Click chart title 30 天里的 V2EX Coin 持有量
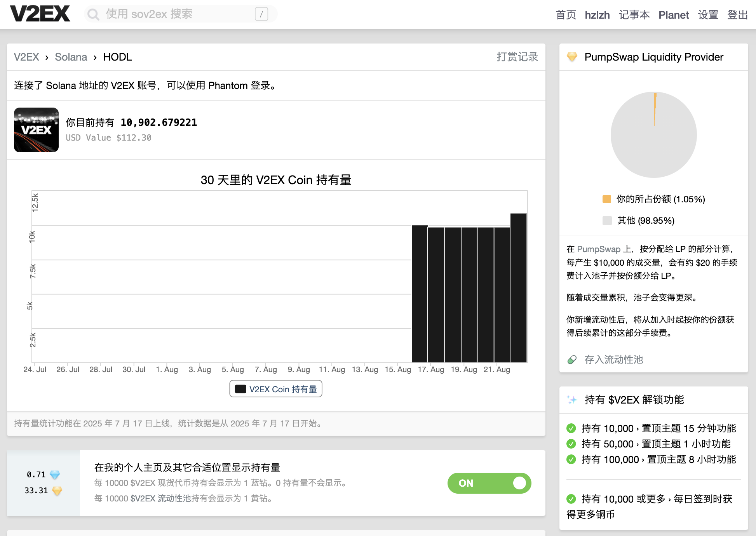The width and height of the screenshot is (756, 536). (276, 180)
